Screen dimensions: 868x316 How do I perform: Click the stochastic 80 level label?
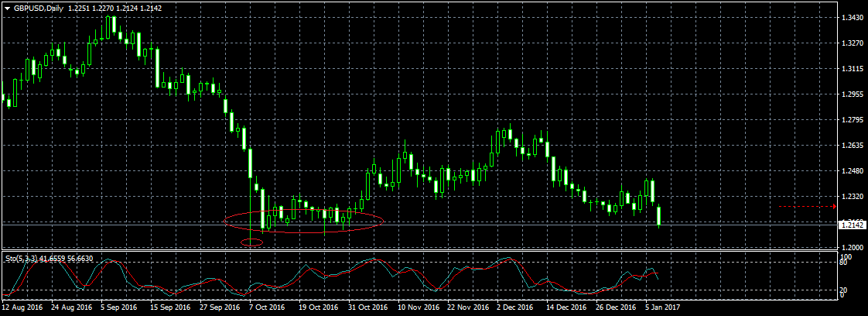click(x=845, y=263)
